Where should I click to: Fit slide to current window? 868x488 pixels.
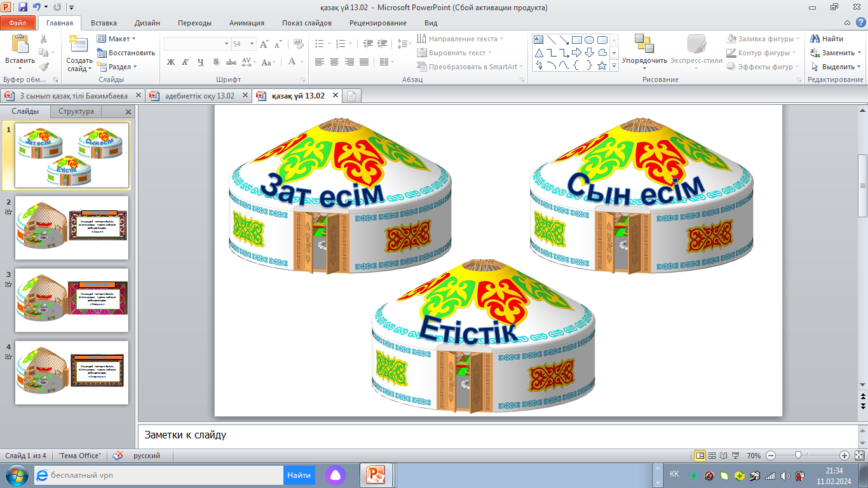tap(859, 456)
